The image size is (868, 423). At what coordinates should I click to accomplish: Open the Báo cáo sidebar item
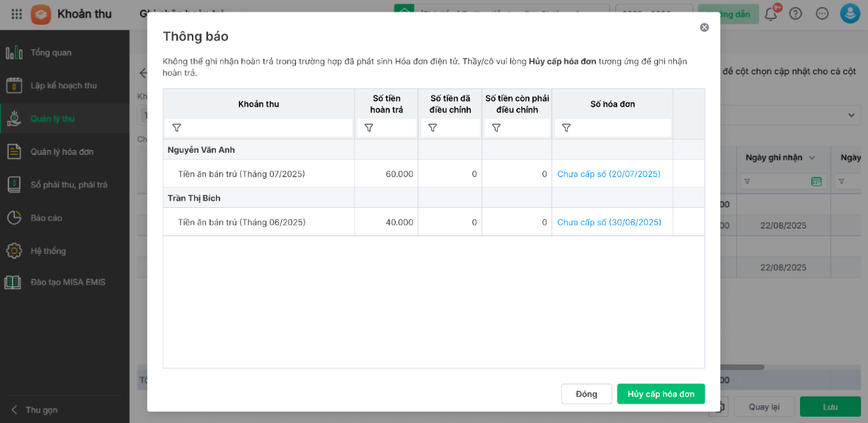click(x=46, y=218)
